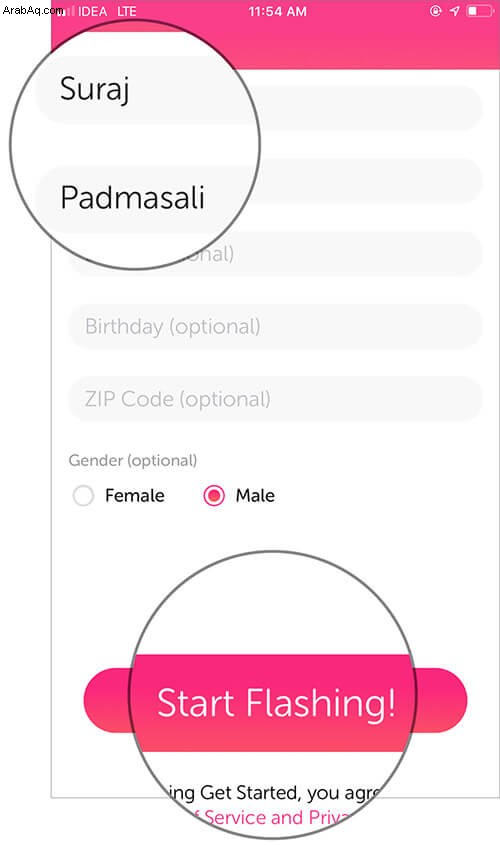500x845 pixels.
Task: Tap the Start Flashing! button
Action: [x=275, y=701]
